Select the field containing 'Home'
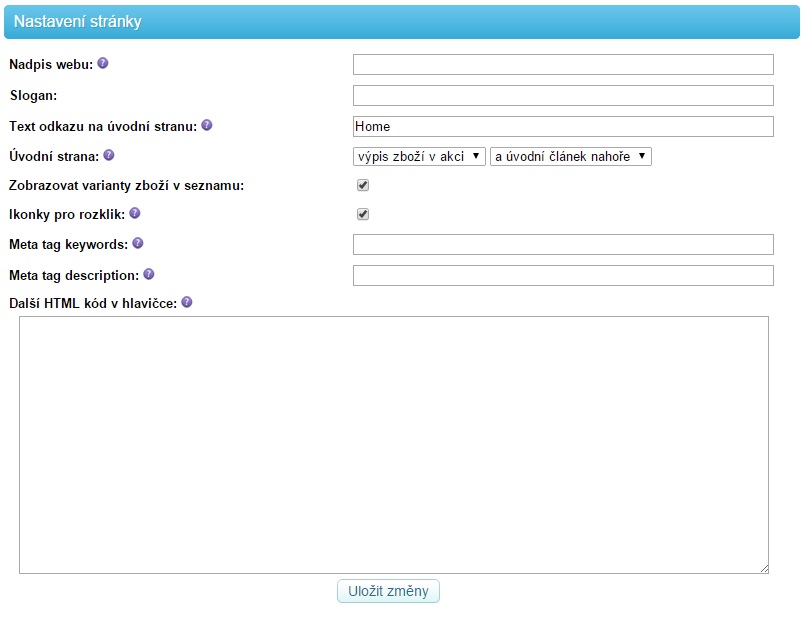The width and height of the screenshot is (806, 626). pos(563,127)
